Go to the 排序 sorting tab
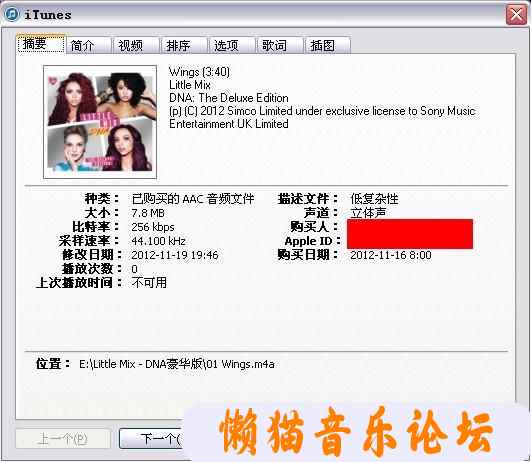This screenshot has width=531, height=462. click(x=185, y=45)
